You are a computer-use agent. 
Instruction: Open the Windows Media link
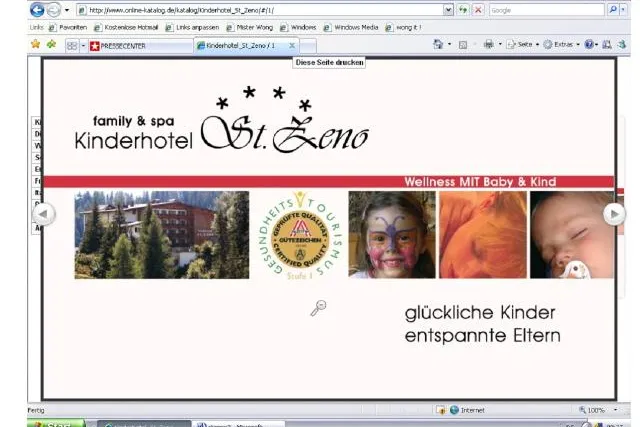(x=351, y=27)
